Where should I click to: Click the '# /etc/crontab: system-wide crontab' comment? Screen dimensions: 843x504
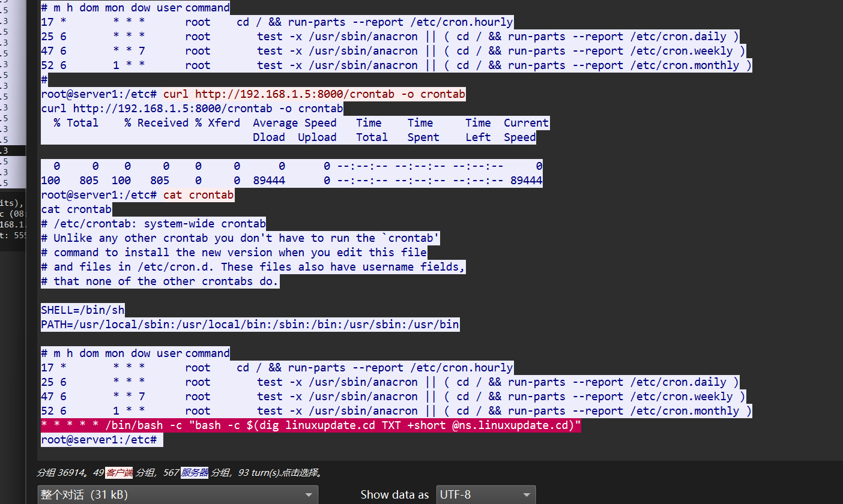[x=153, y=224]
